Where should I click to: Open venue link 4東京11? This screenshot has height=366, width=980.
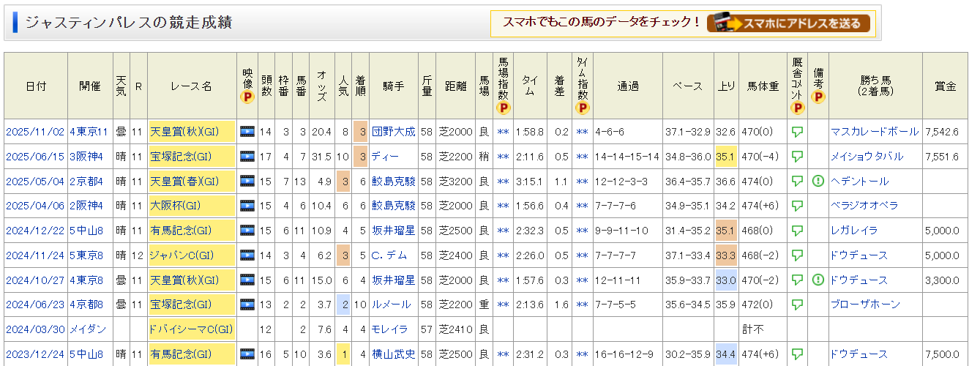click(x=89, y=132)
